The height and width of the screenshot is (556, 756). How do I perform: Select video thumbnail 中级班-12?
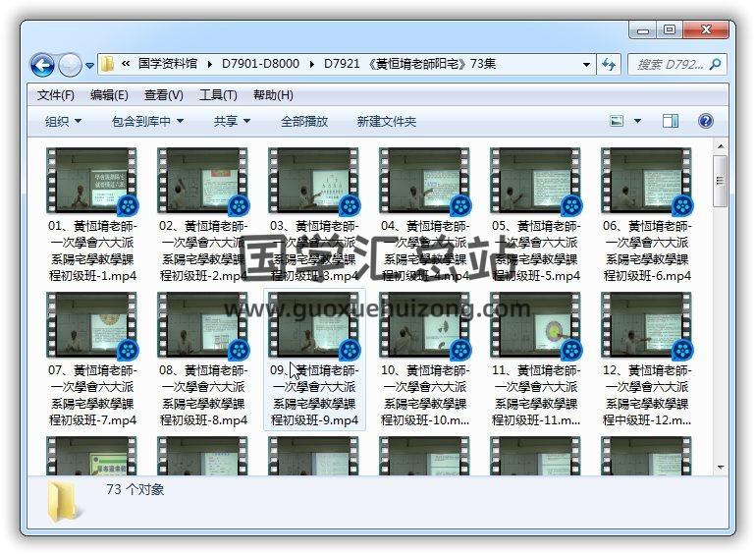[646, 324]
